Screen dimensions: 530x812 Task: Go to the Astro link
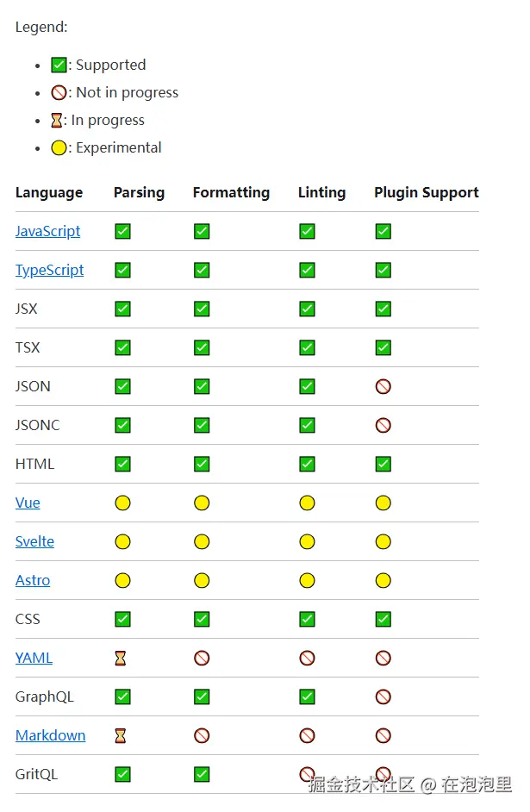[33, 580]
